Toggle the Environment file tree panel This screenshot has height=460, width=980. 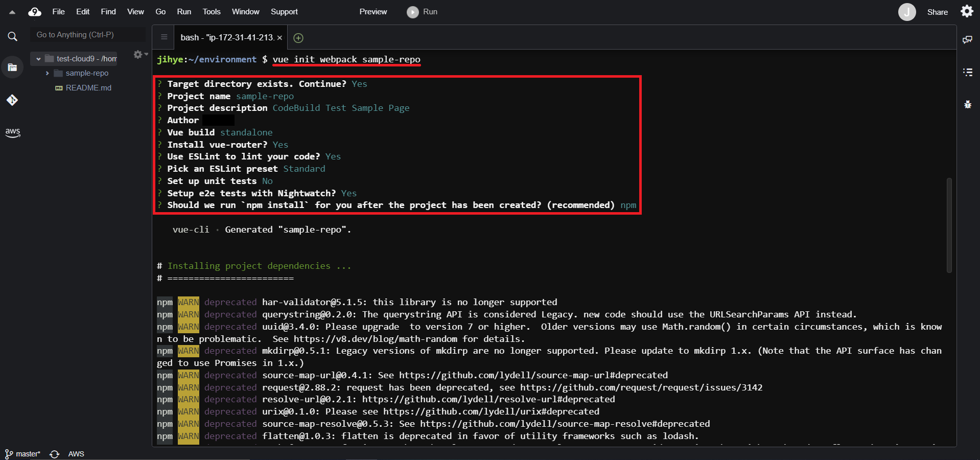[12, 67]
